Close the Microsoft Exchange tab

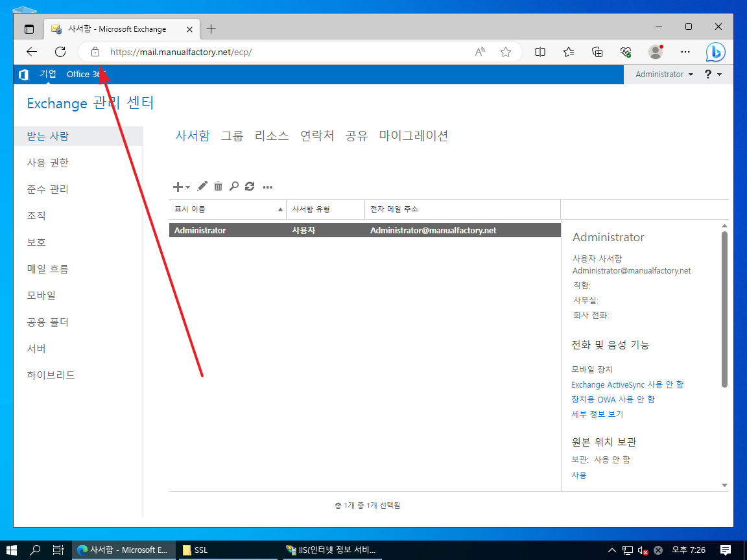click(x=189, y=29)
